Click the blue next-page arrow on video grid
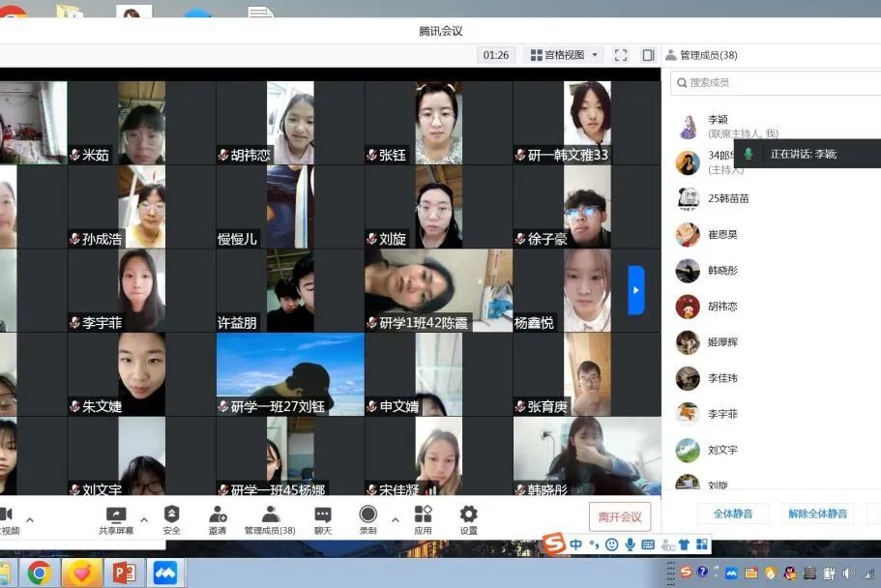881x588 pixels. pos(635,290)
